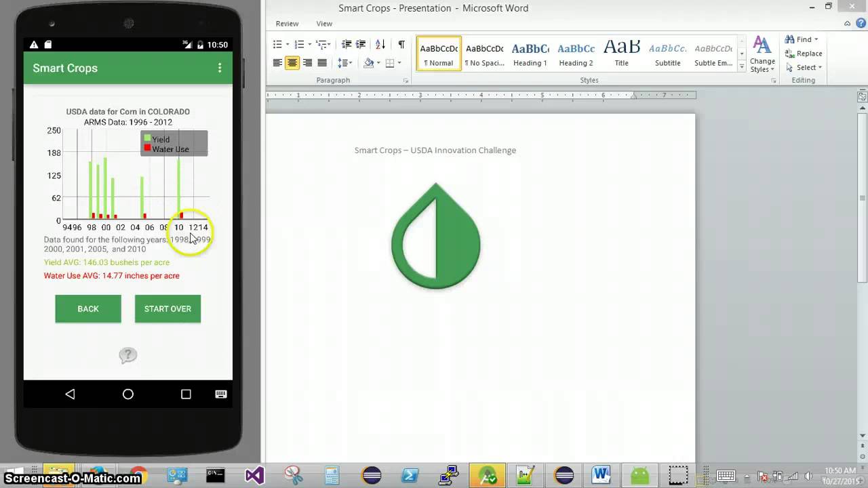Open on-screen keyboard tray icon
This screenshot has height=488, width=868.
coord(726,475)
